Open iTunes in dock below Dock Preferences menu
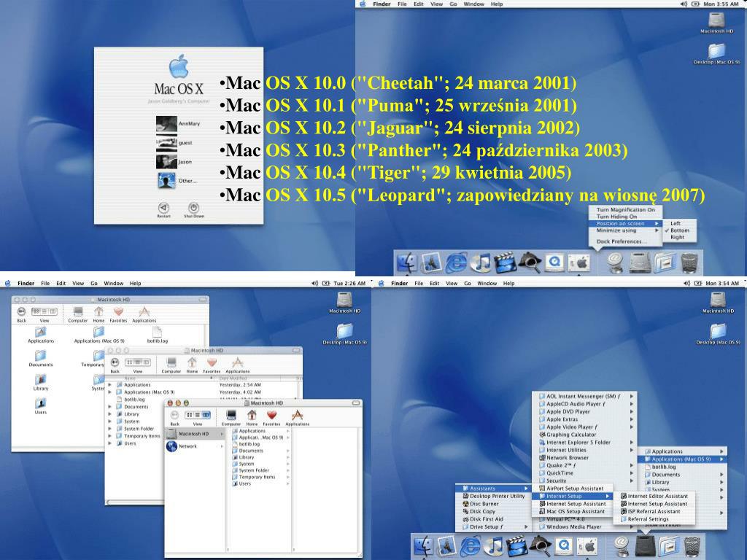This screenshot has width=747, height=560. [x=480, y=262]
